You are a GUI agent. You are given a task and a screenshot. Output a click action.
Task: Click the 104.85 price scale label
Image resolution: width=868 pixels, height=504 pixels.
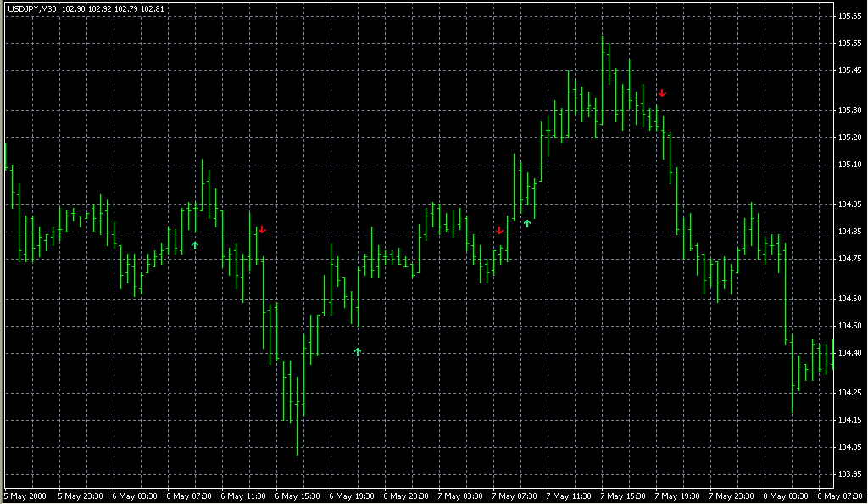point(849,232)
